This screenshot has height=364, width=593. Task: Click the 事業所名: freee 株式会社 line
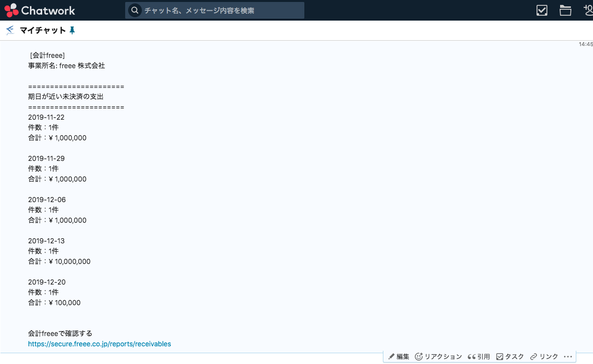tap(67, 65)
